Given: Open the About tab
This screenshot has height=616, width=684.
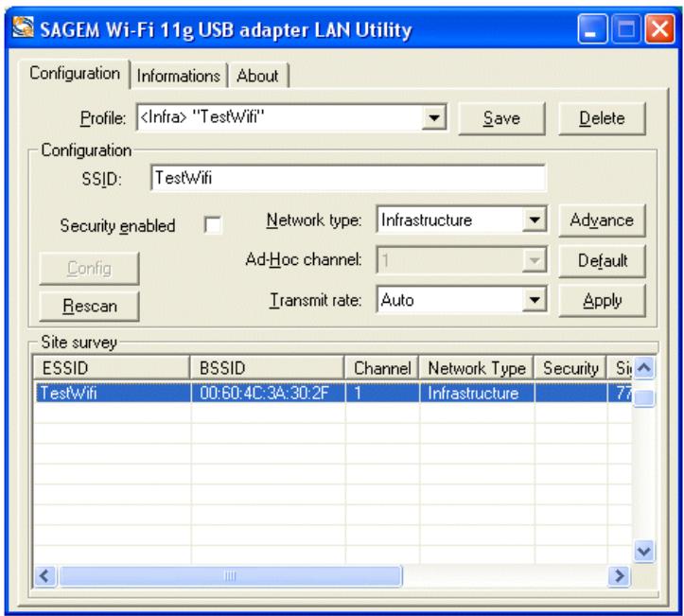Looking at the screenshot, I should [x=258, y=76].
